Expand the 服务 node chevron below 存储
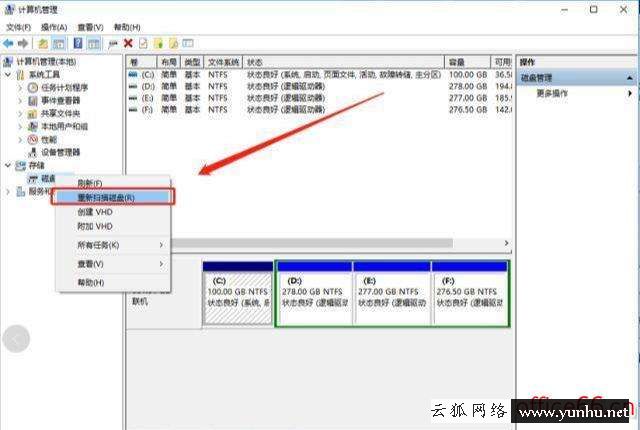This screenshot has height=430, width=640. tap(8, 191)
